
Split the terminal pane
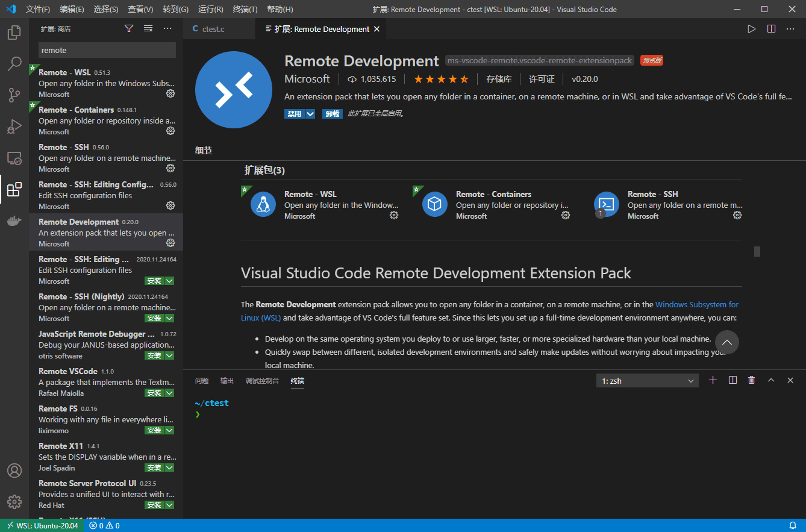[733, 380]
